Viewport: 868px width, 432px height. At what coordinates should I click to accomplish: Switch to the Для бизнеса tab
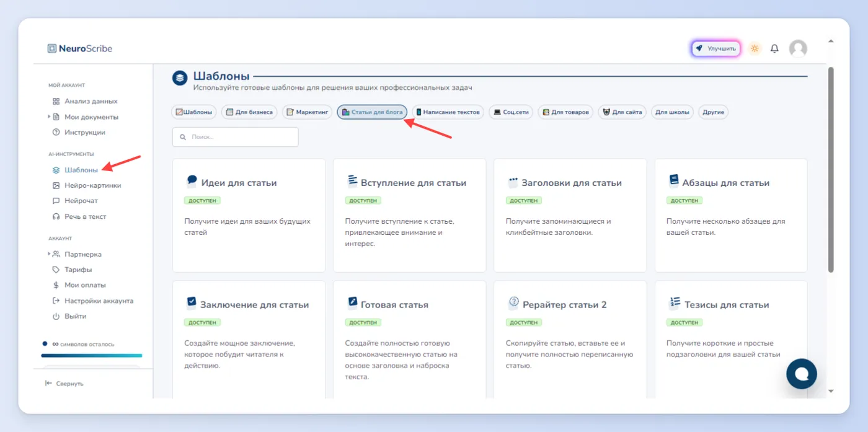249,112
